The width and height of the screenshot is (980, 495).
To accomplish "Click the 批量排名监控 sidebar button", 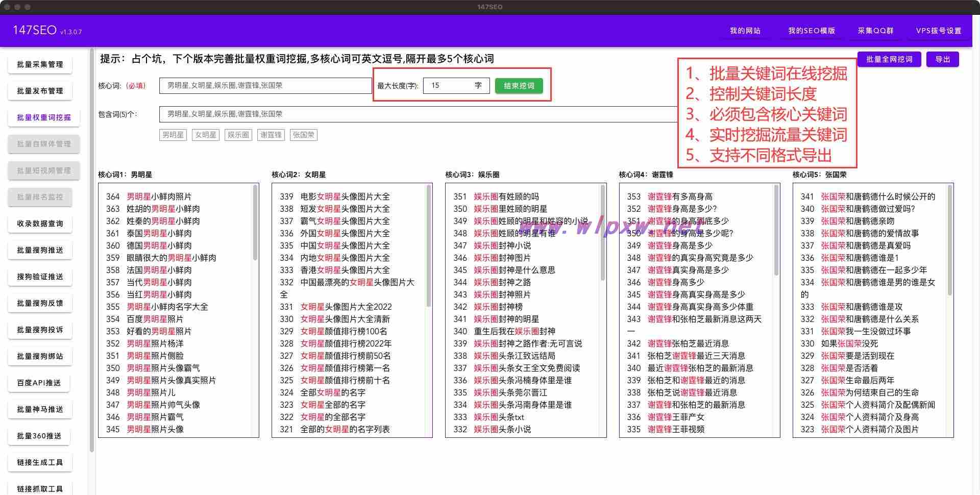I will click(x=40, y=197).
